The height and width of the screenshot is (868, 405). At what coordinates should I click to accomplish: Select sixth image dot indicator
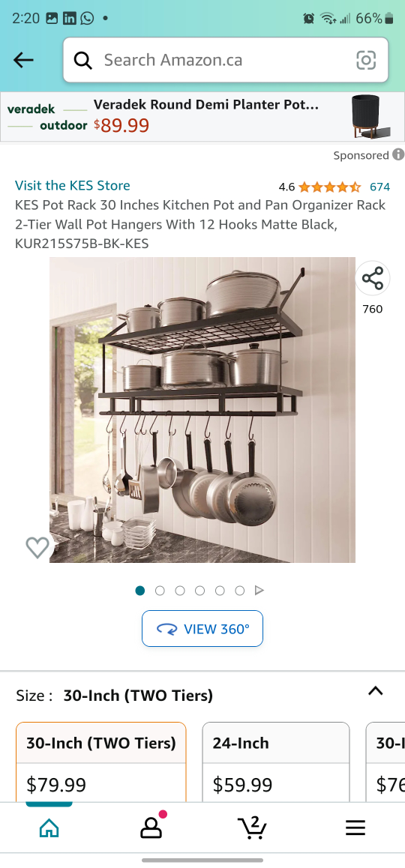point(240,591)
